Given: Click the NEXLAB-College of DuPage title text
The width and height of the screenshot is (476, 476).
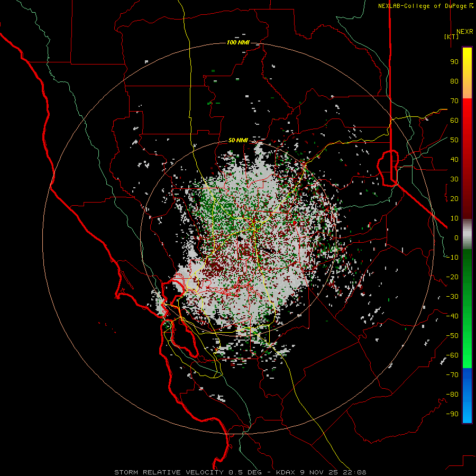Looking at the screenshot, I should point(426,6).
